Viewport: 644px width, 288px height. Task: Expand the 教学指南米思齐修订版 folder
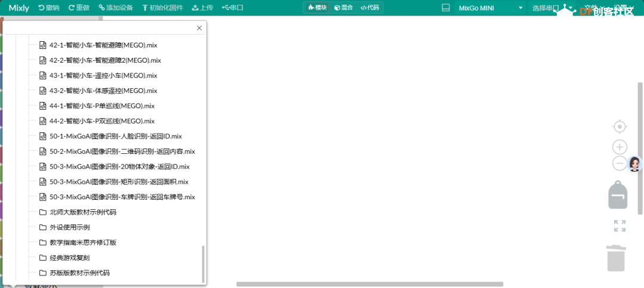pyautogui.click(x=83, y=243)
